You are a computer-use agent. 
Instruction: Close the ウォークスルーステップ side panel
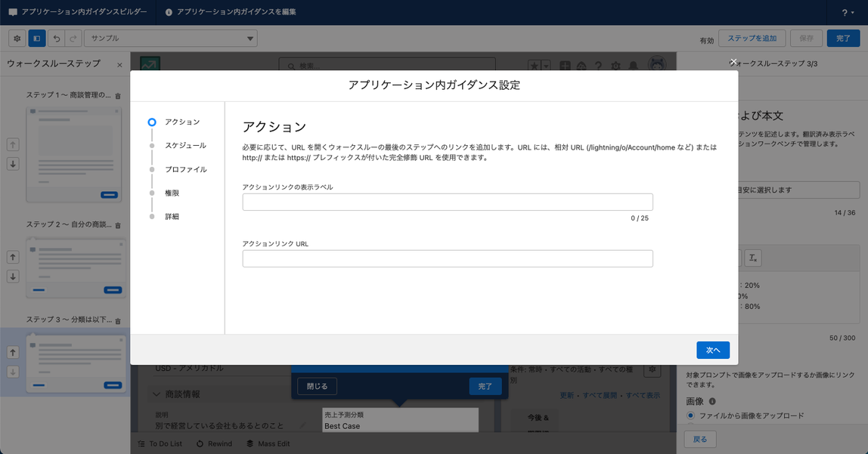pos(119,65)
